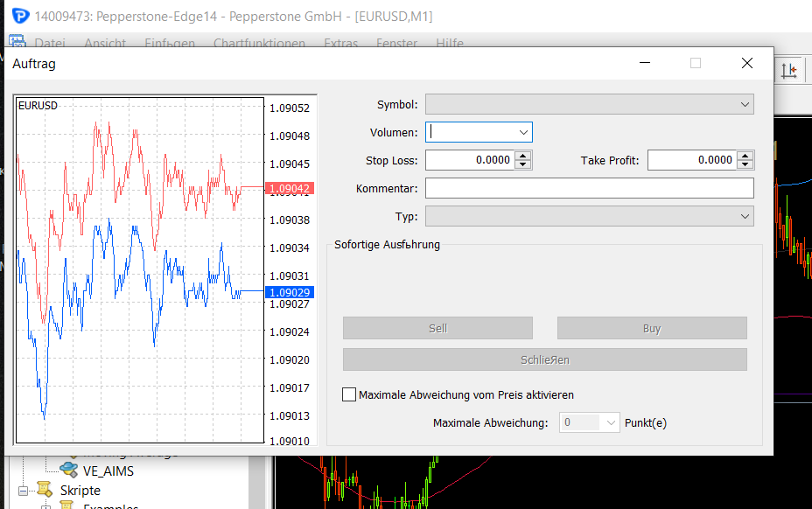Select the VE_AIMS indicator in navigator
The image size is (812, 509).
tap(108, 471)
